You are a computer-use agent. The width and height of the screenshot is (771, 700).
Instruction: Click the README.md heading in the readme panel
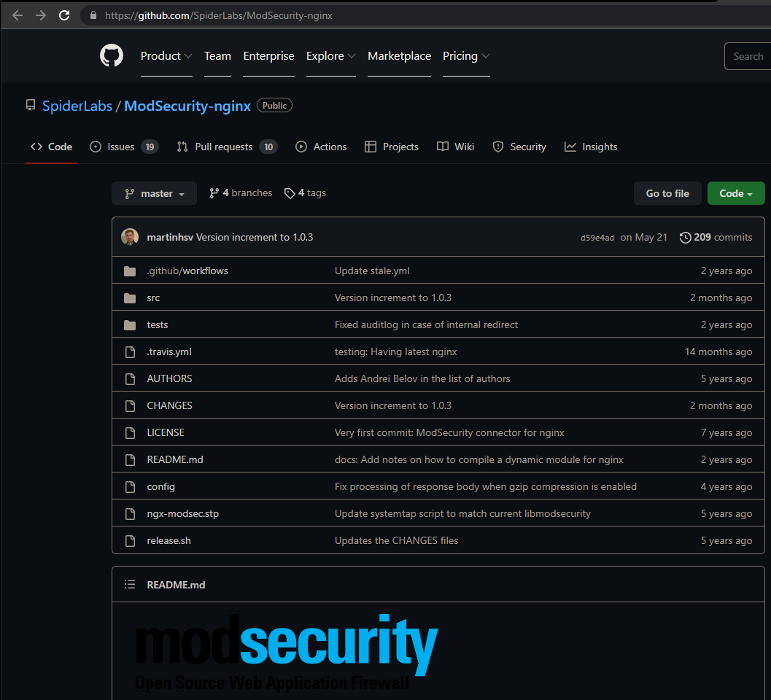(176, 585)
